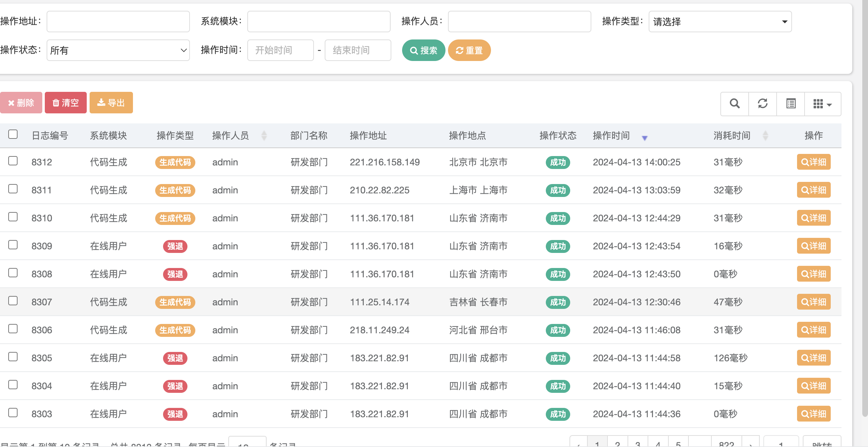Click the 删除 button
This screenshot has height=447, width=868.
pos(21,103)
